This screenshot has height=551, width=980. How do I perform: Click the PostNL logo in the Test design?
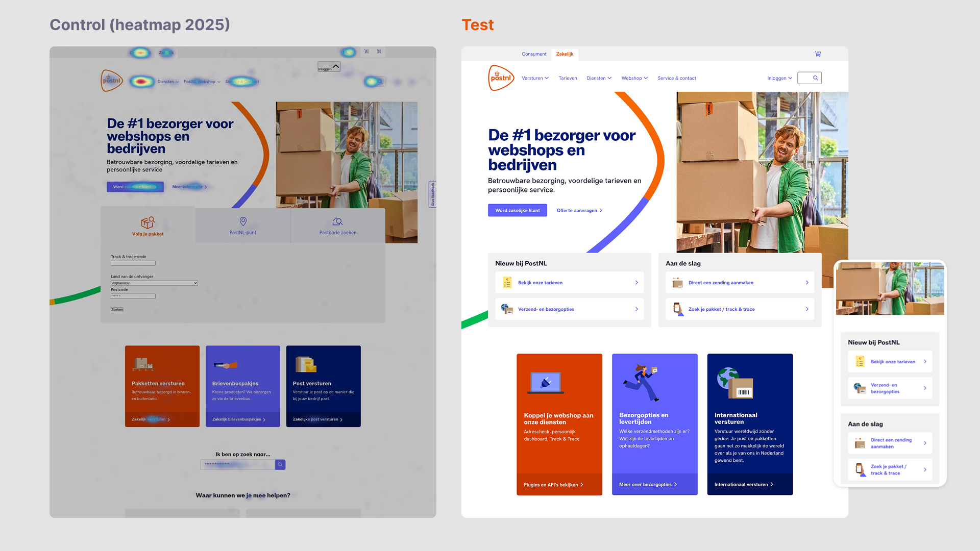coord(501,78)
